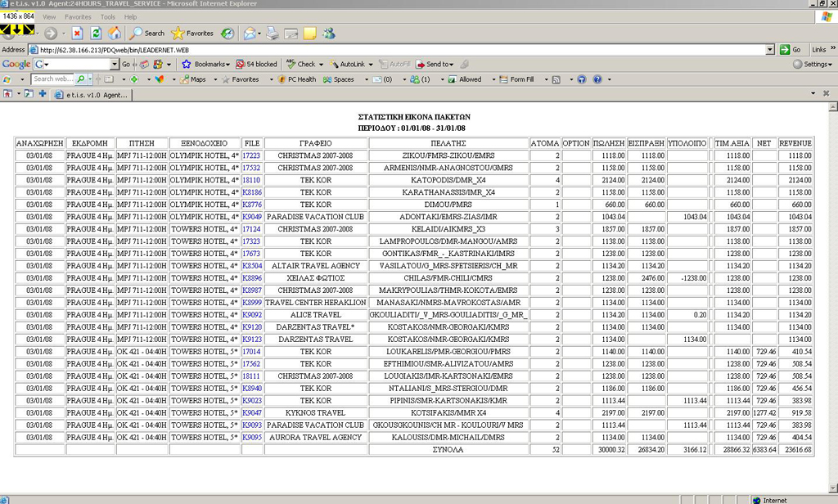Open Spaces in the MSN toolbar

[338, 79]
